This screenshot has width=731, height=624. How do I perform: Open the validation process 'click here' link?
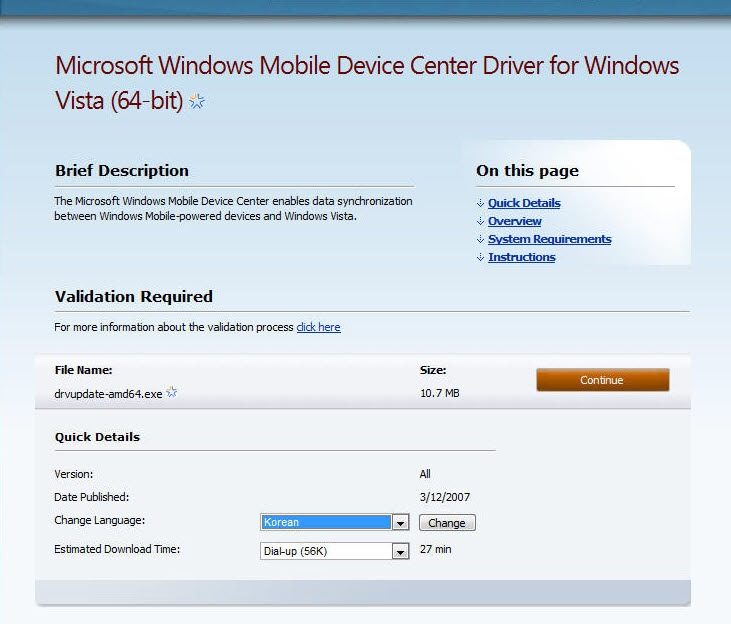tap(318, 327)
